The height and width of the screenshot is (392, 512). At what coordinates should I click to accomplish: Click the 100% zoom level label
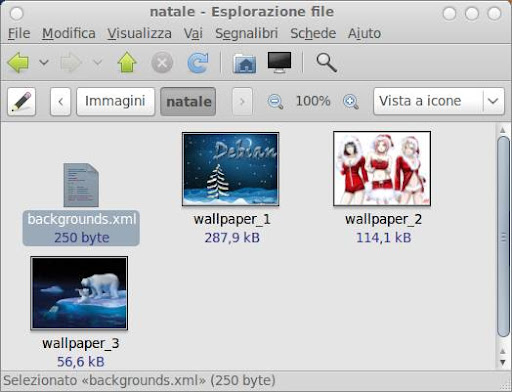pos(313,101)
